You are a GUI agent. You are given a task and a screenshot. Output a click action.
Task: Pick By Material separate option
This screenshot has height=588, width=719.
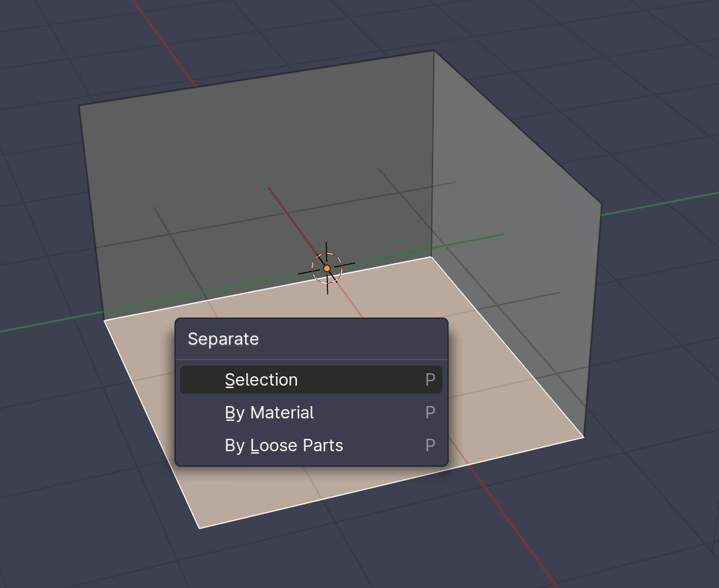(269, 412)
